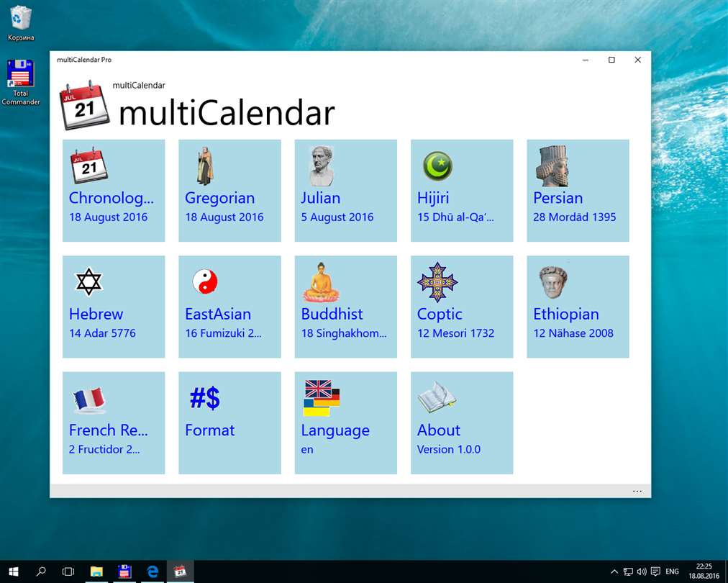Open the Coptic calendar title

pyautogui.click(x=440, y=315)
